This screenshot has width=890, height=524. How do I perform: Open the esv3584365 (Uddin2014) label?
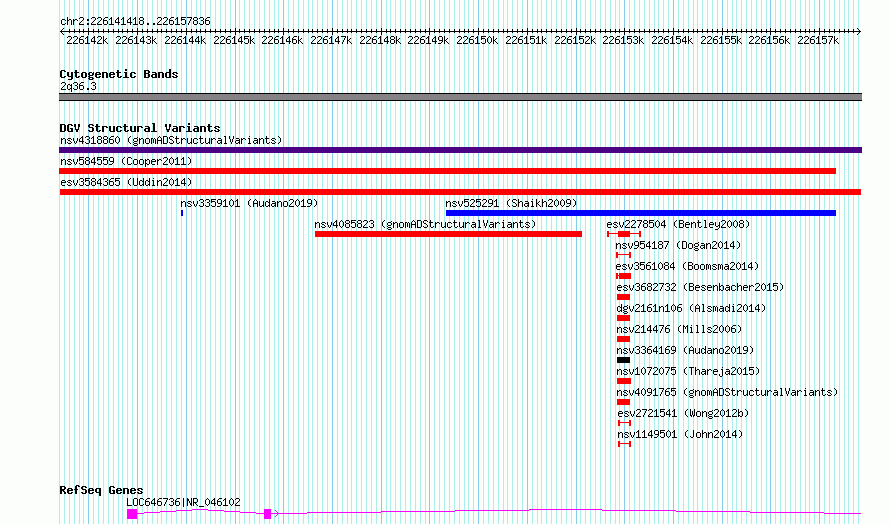coord(126,182)
